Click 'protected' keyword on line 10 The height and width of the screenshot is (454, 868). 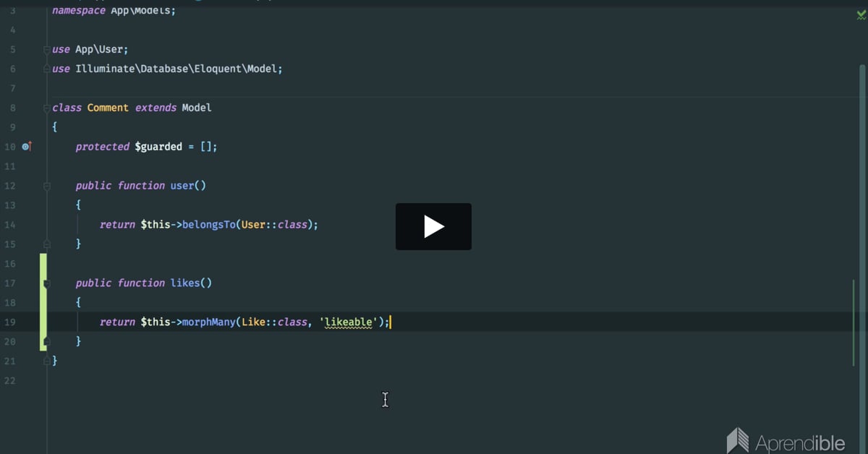(102, 147)
